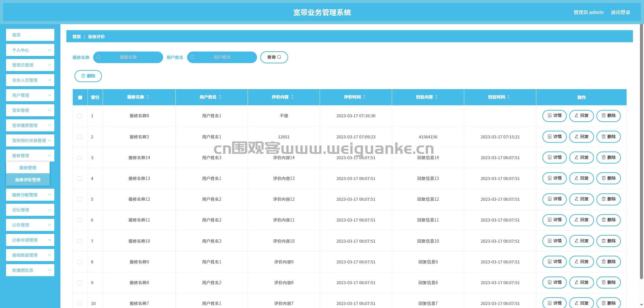The image size is (644, 308).
Task: Reply to row 报修名称12
Action: pyautogui.click(x=582, y=199)
